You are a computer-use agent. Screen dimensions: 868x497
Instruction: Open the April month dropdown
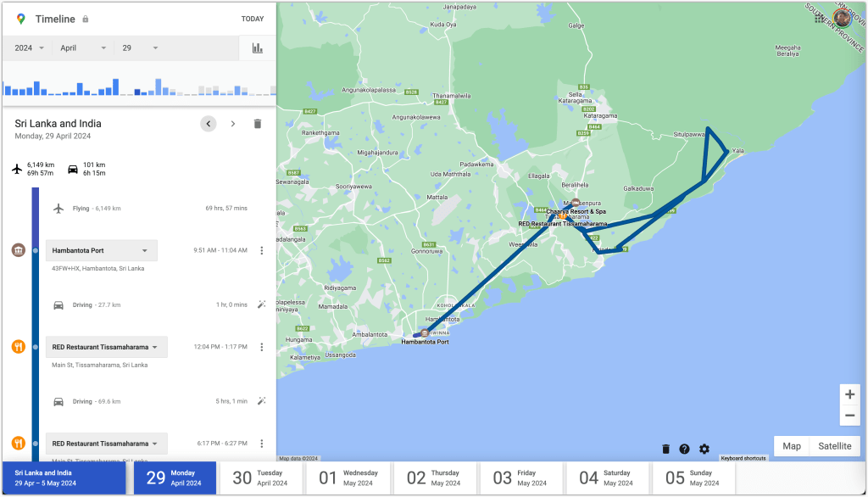pyautogui.click(x=82, y=48)
